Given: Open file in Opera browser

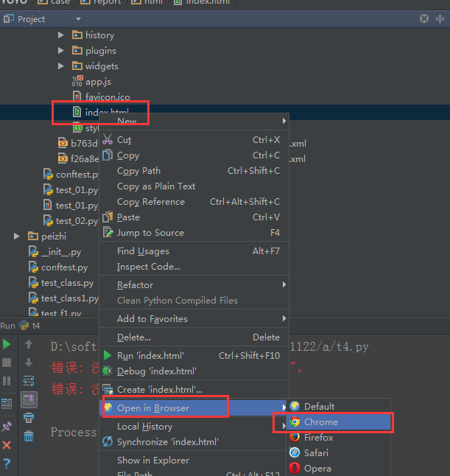Looking at the screenshot, I should [338, 469].
